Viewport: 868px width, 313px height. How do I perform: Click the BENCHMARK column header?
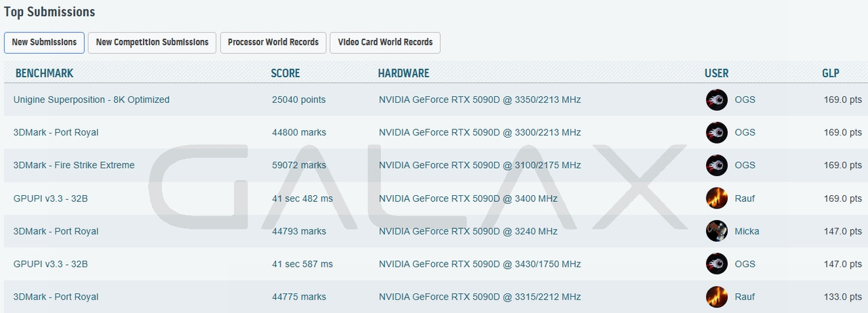click(x=44, y=73)
